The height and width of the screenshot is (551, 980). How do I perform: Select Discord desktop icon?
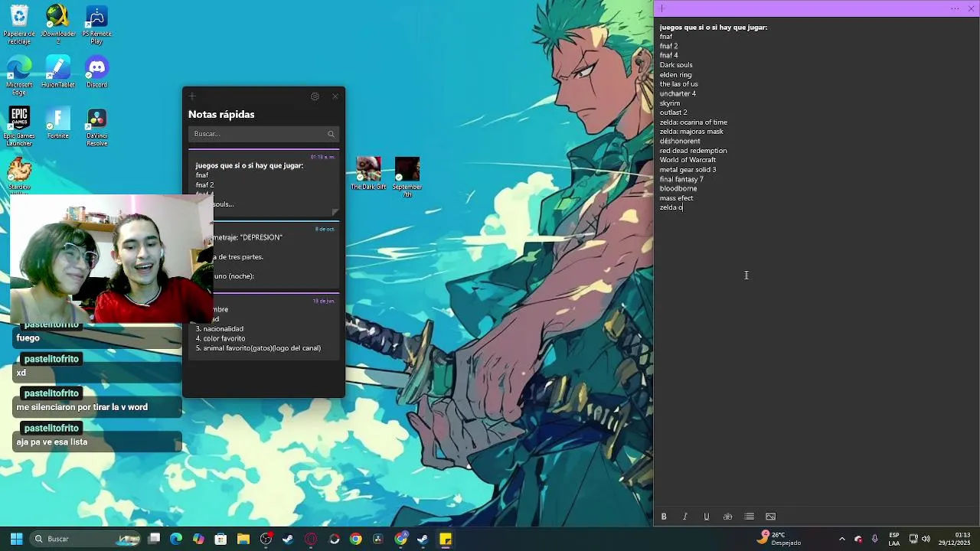(x=96, y=72)
